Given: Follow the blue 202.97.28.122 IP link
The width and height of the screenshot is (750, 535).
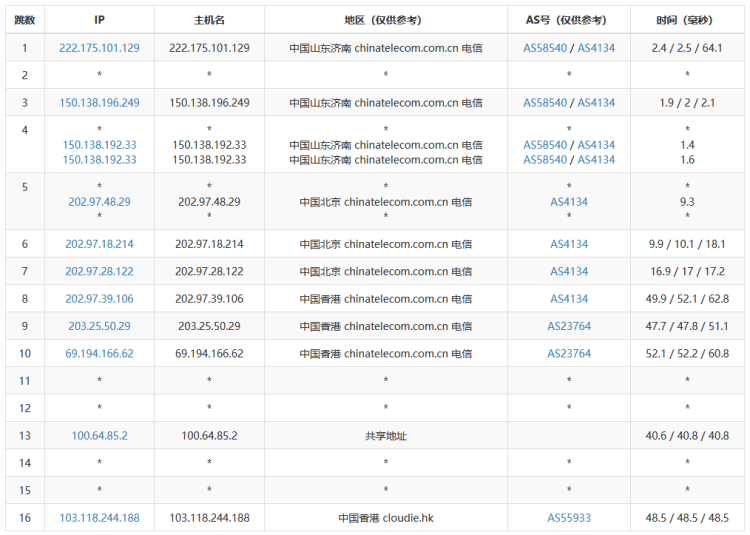Looking at the screenshot, I should tap(99, 271).
